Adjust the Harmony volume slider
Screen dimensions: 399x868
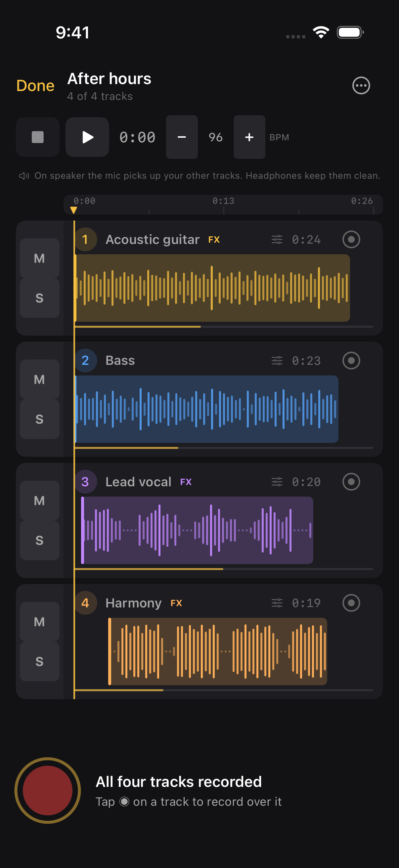click(x=224, y=690)
